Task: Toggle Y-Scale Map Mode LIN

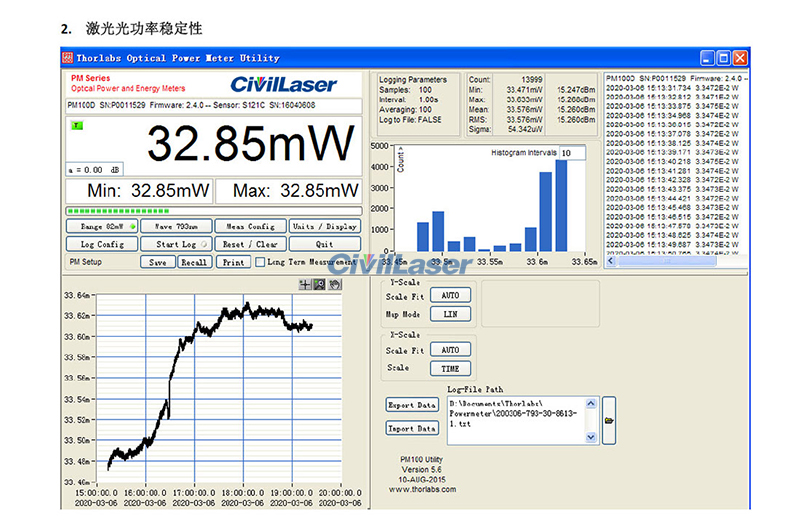Action: click(x=450, y=314)
